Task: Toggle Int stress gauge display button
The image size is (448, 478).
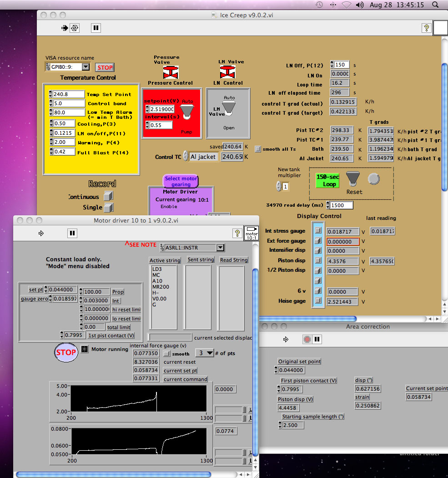Action: (x=318, y=231)
